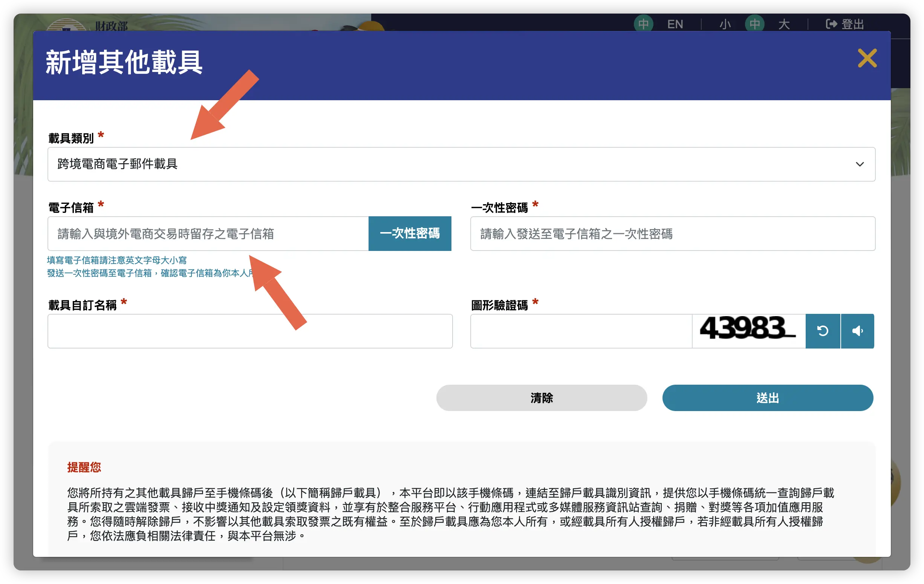Image resolution: width=924 pixels, height=584 pixels.
Task: Set font size to 中
Action: [x=754, y=24]
